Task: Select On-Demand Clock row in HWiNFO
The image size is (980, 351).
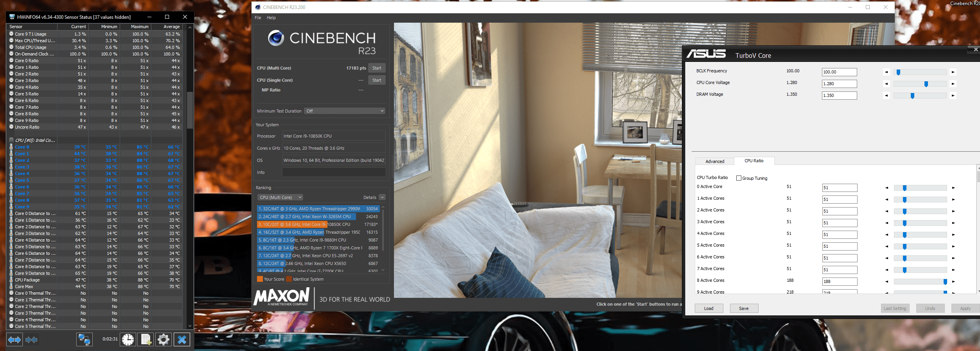Action: [95, 54]
